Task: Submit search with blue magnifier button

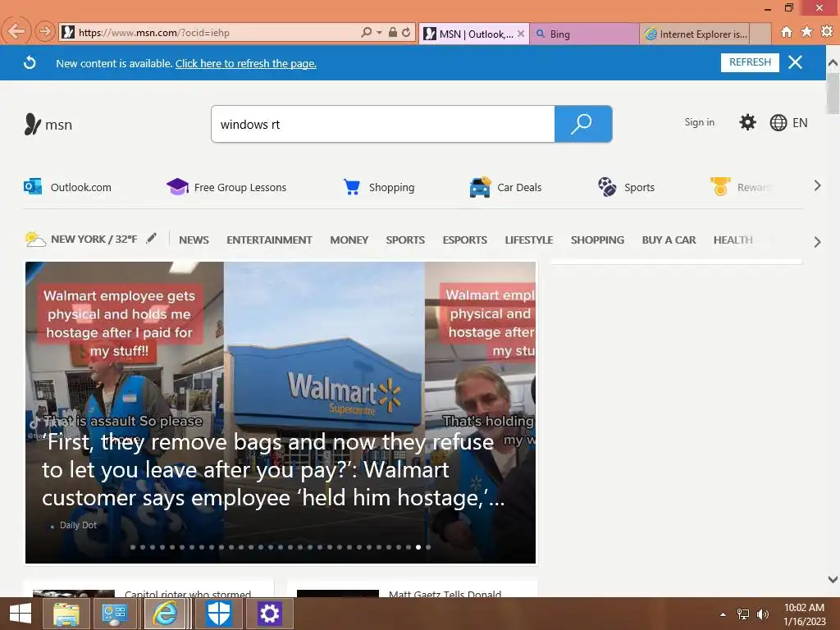Action: click(x=583, y=125)
